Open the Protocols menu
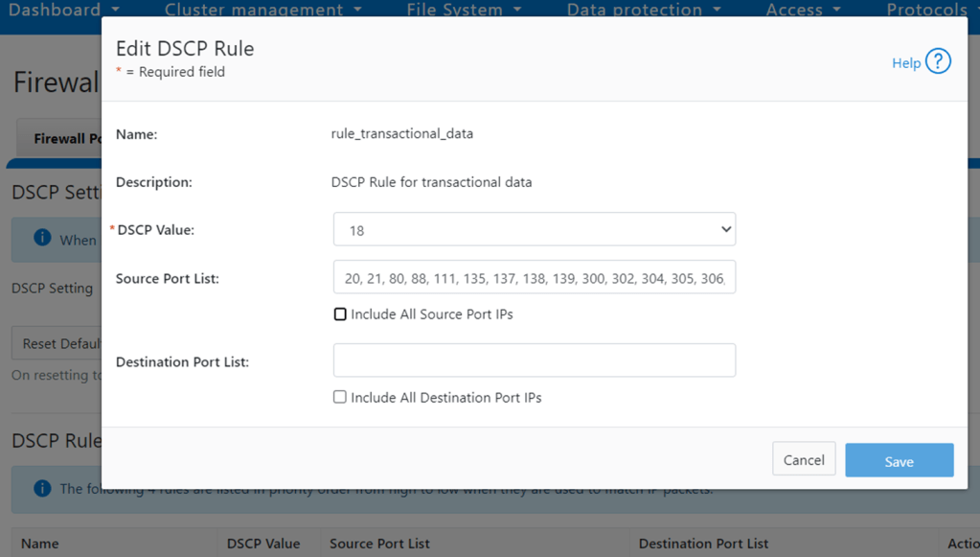 931,11
